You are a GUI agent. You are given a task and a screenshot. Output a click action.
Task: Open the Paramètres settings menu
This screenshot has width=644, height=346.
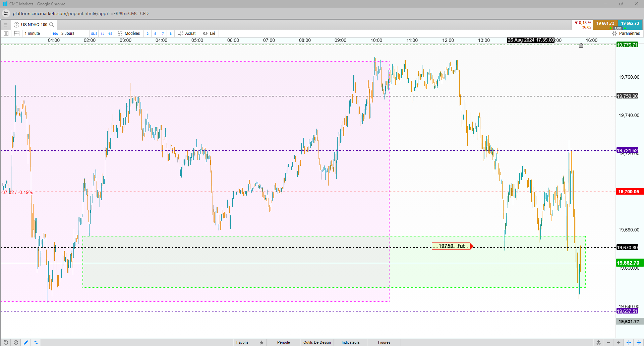pyautogui.click(x=626, y=33)
